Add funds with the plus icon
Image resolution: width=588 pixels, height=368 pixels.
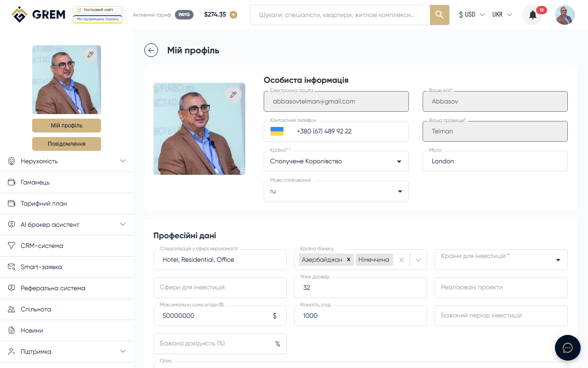coord(233,15)
